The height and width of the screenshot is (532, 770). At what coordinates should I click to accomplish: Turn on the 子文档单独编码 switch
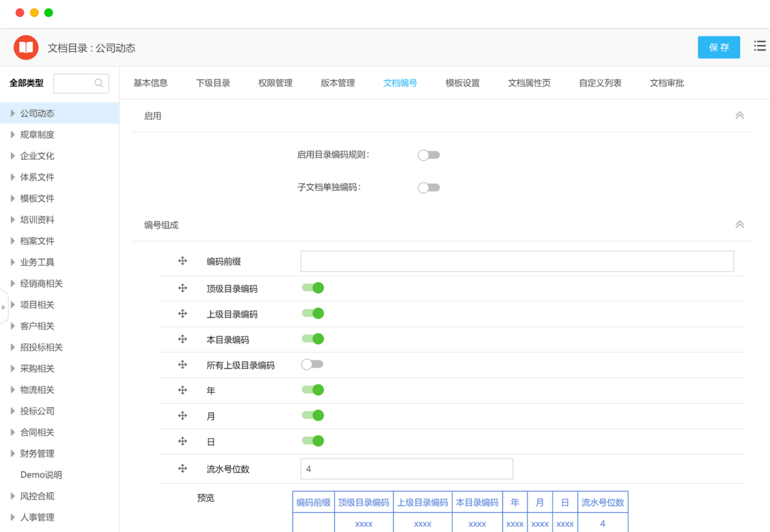pos(429,188)
